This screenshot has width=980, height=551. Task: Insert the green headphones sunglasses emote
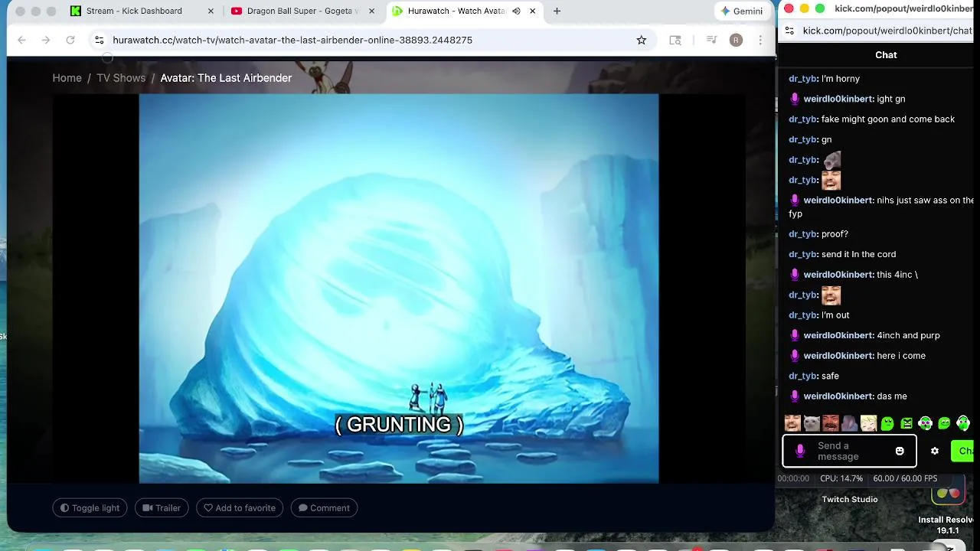[x=925, y=422]
